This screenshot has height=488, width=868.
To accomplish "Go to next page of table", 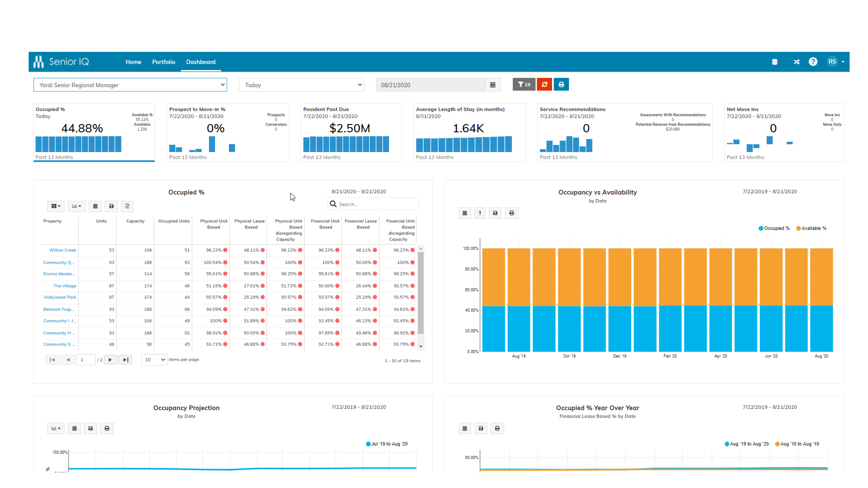I will point(110,360).
